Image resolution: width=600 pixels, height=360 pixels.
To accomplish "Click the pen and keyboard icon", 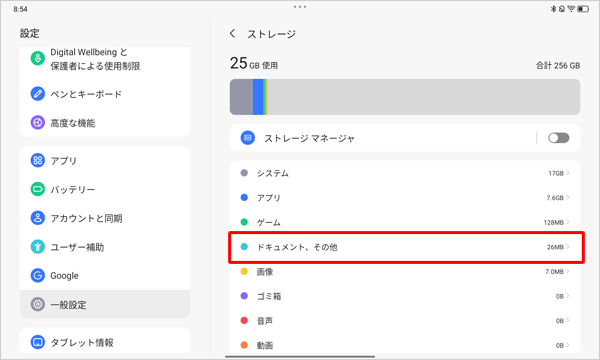I will coord(38,94).
